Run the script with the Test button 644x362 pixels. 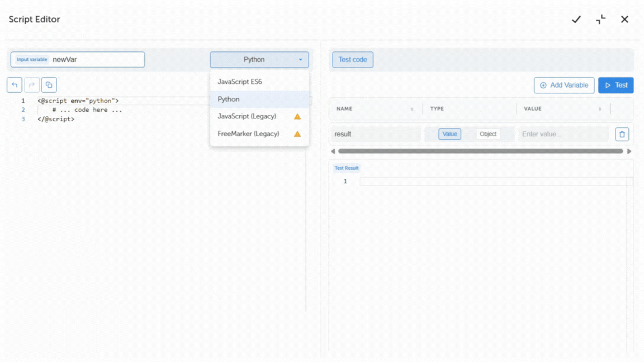click(615, 85)
